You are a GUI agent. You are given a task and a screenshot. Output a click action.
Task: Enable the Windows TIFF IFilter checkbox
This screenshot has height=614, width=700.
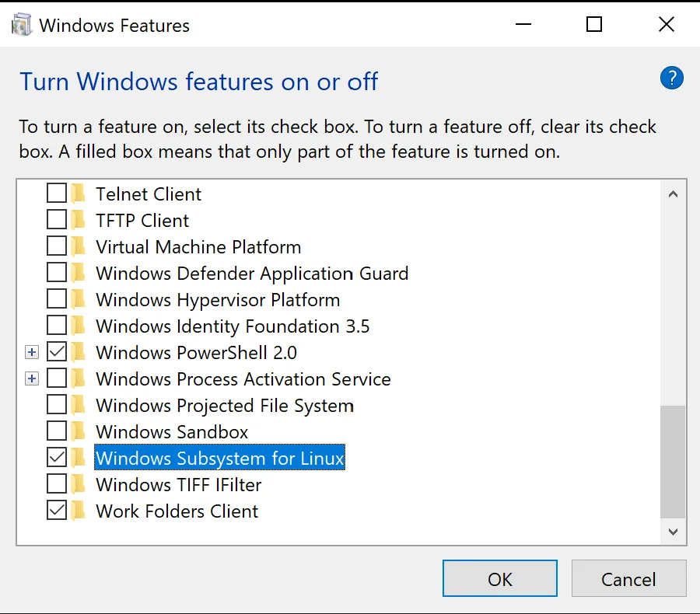click(57, 483)
